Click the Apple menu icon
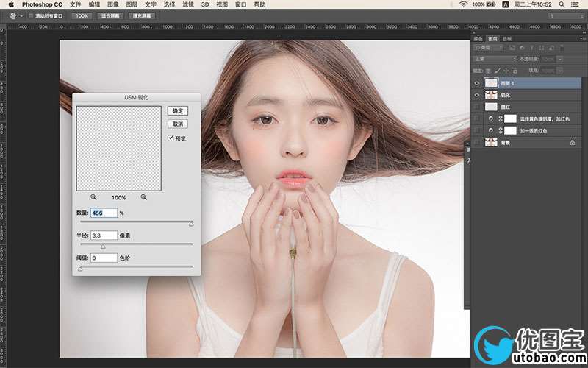The width and height of the screenshot is (588, 368). (x=10, y=4)
